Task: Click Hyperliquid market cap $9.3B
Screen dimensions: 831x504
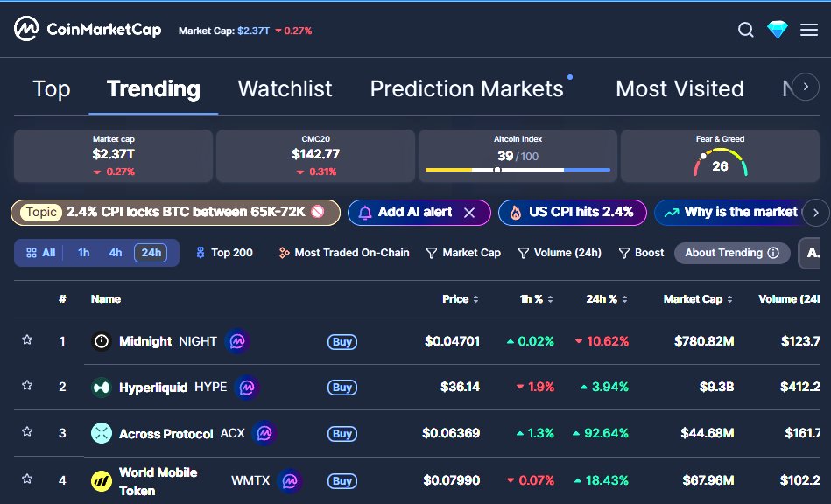Action: coord(716,388)
